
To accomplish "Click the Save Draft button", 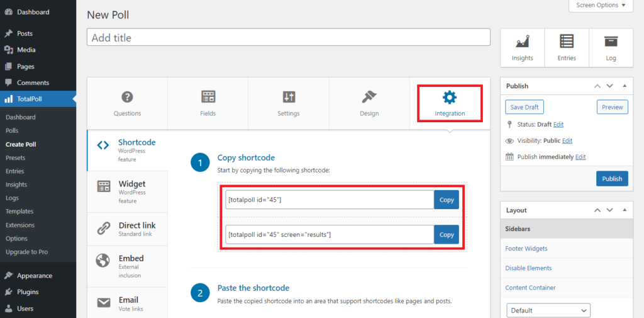I will (525, 107).
